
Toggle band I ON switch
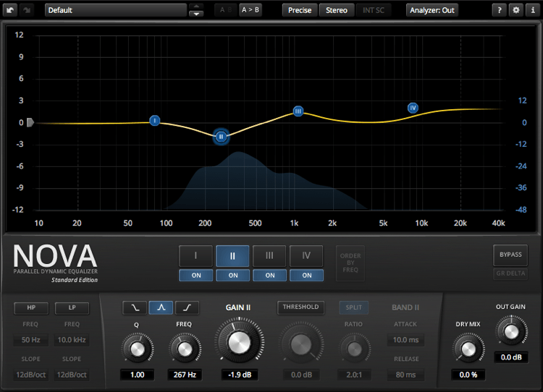[196, 276]
